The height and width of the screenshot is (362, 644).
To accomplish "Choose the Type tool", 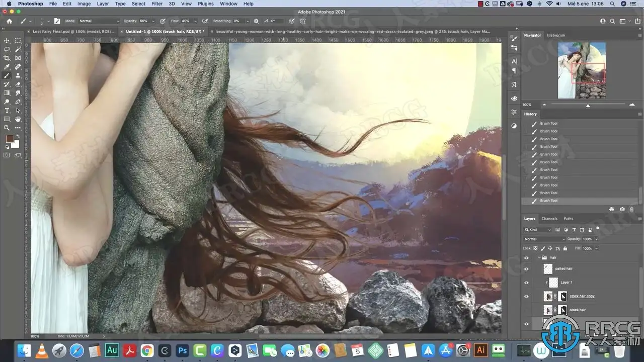I will click(7, 110).
